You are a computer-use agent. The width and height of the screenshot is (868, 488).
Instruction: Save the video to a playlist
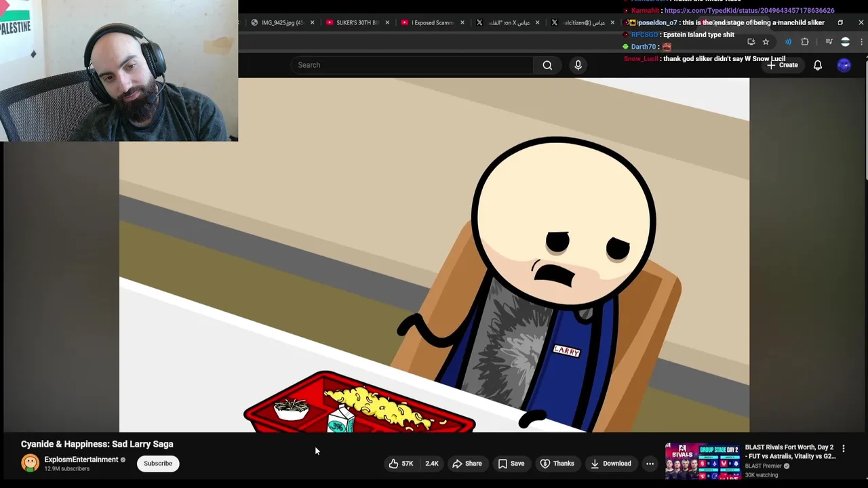click(x=511, y=464)
